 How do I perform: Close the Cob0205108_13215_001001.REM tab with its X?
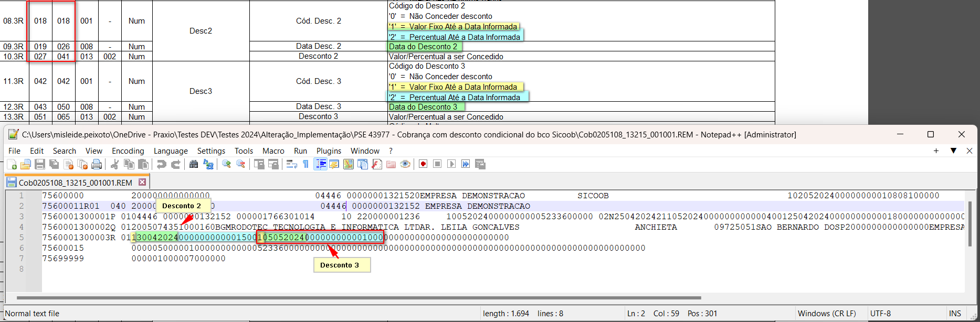(142, 182)
